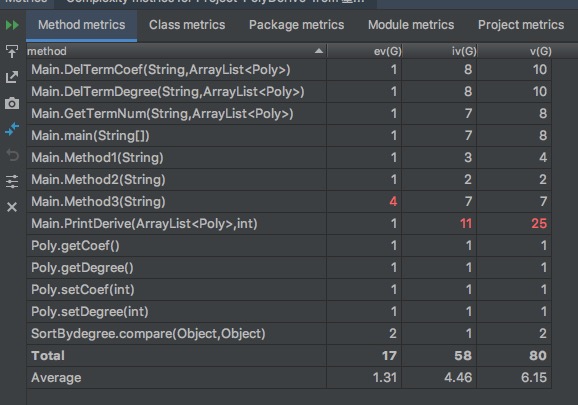Open the metrics settings sliders icon
This screenshot has width=578, height=405.
coord(12,181)
